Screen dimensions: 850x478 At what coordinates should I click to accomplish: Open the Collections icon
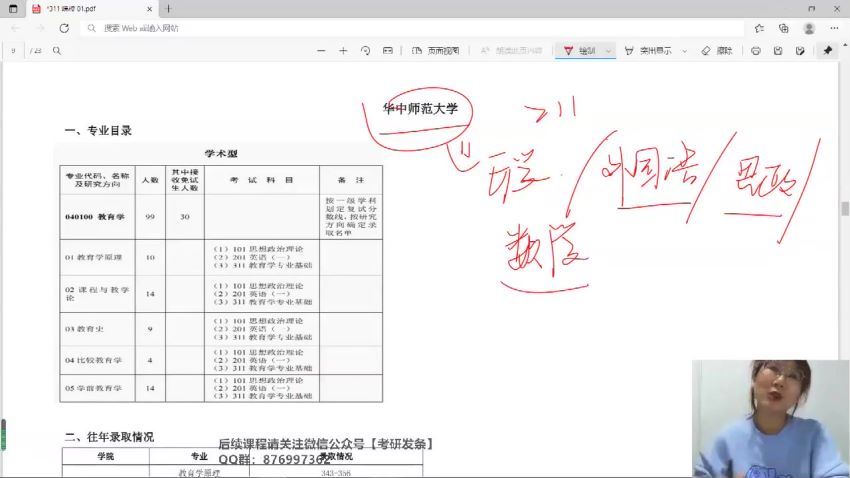point(783,28)
